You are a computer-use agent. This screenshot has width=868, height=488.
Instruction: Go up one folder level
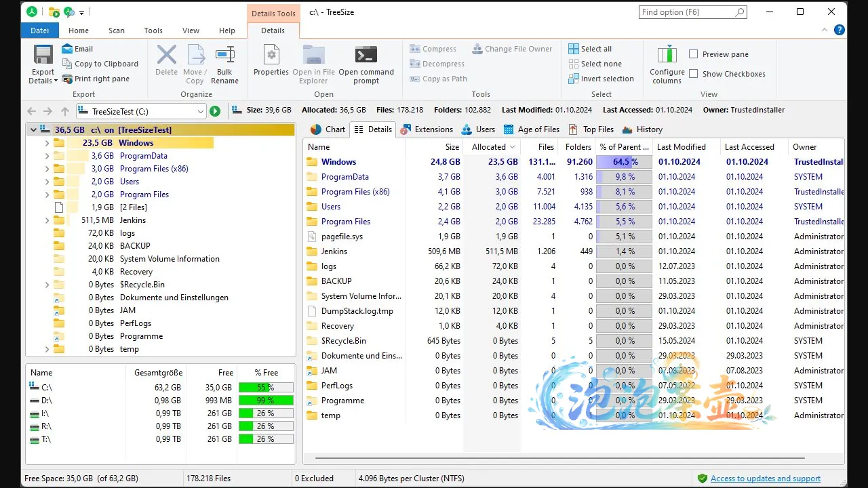(x=65, y=111)
